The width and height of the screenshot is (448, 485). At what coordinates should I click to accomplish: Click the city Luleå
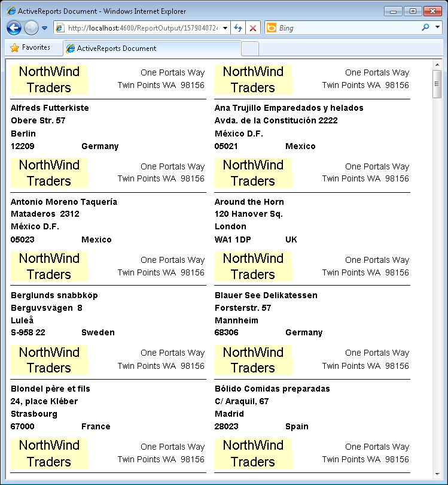tap(22, 320)
